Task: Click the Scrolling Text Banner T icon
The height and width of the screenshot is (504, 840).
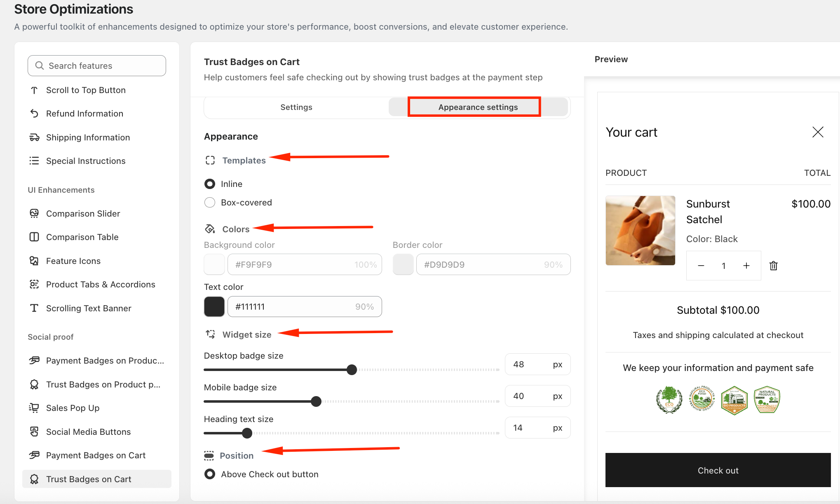Action: pos(34,308)
